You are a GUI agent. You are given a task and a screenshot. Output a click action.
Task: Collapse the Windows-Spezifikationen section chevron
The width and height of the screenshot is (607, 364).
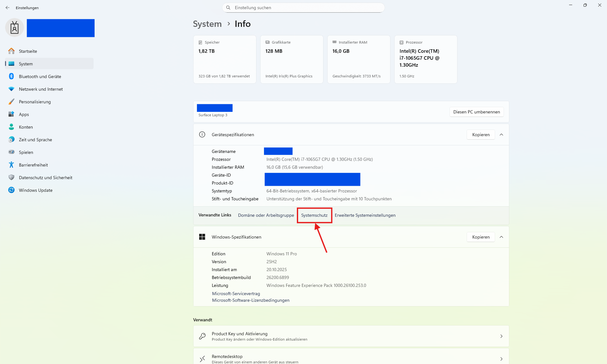[501, 237]
